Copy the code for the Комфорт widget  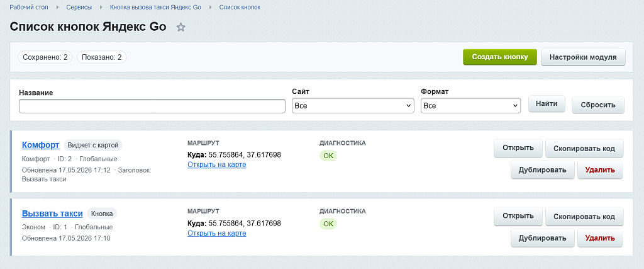pyautogui.click(x=584, y=149)
